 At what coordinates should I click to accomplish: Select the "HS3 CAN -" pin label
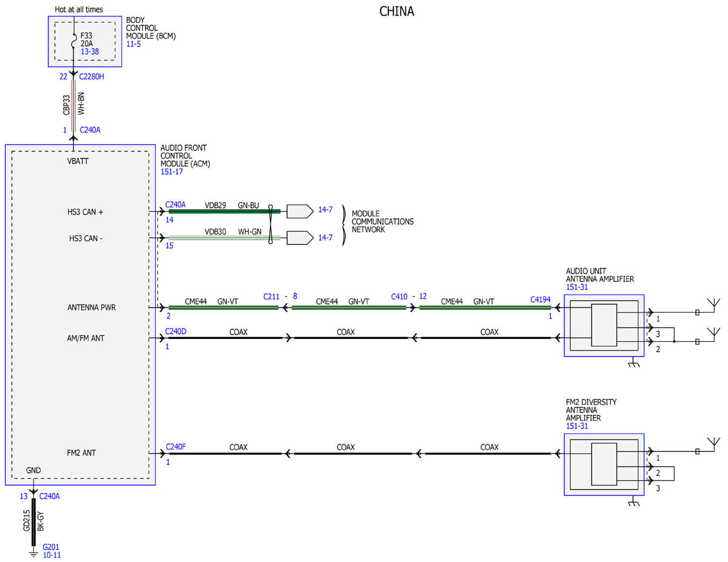pos(86,238)
